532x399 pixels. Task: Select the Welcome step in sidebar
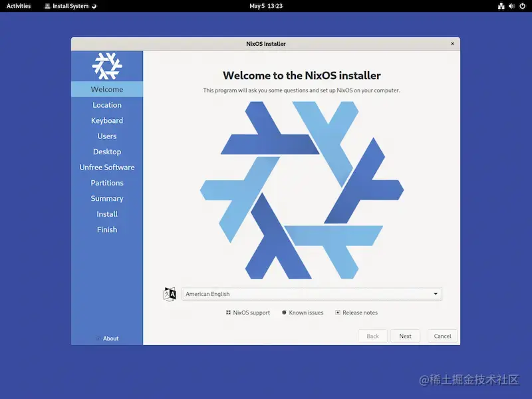(107, 89)
